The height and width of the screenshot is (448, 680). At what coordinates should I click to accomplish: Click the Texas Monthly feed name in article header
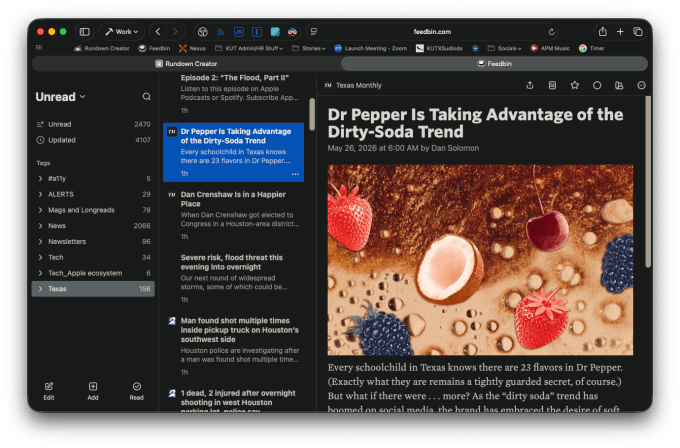pos(359,85)
